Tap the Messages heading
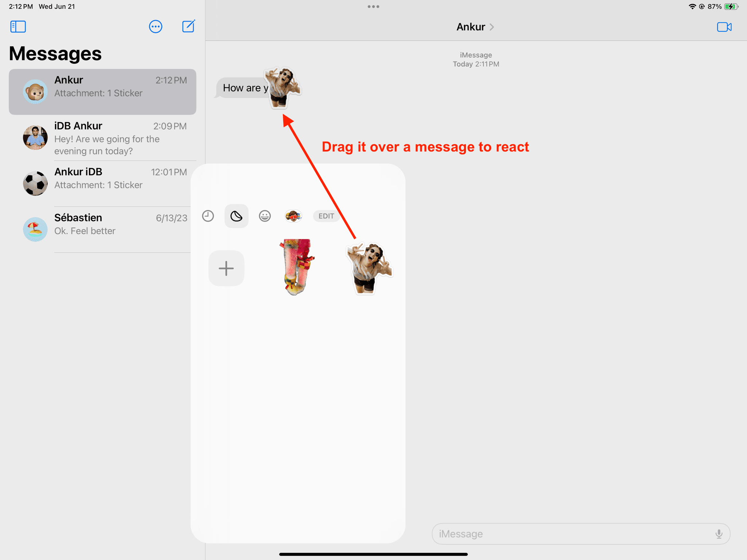This screenshot has width=747, height=560. pyautogui.click(x=55, y=54)
